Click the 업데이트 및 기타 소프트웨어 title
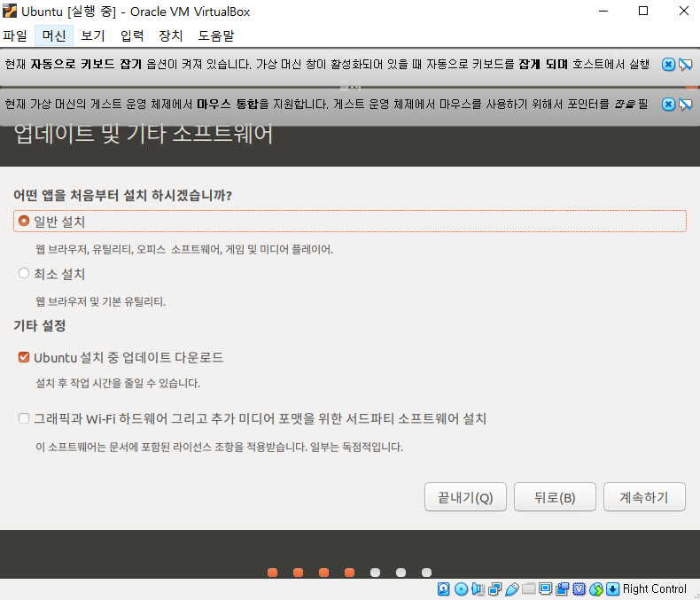 pos(144,134)
